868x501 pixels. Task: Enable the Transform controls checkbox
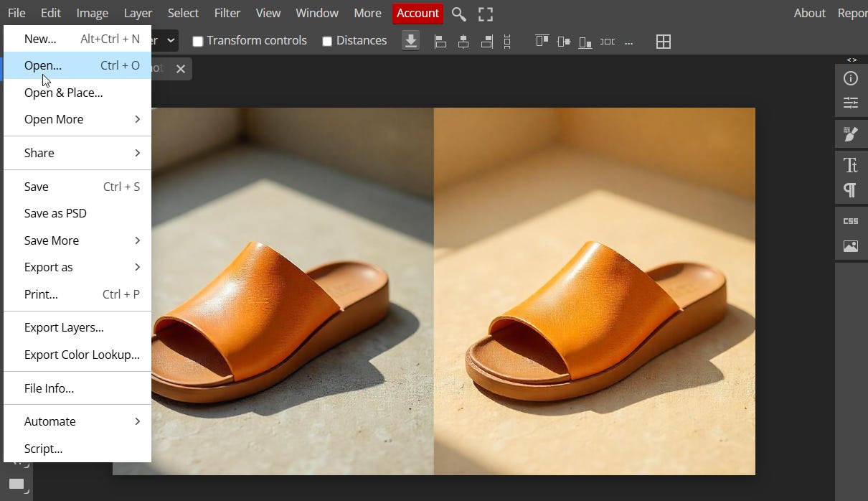click(x=198, y=41)
